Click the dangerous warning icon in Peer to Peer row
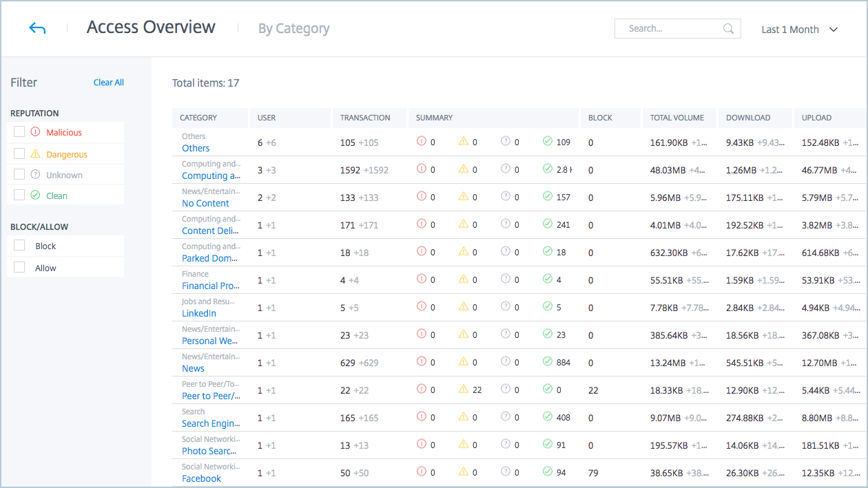Viewport: 868px width, 488px height. pyautogui.click(x=464, y=390)
